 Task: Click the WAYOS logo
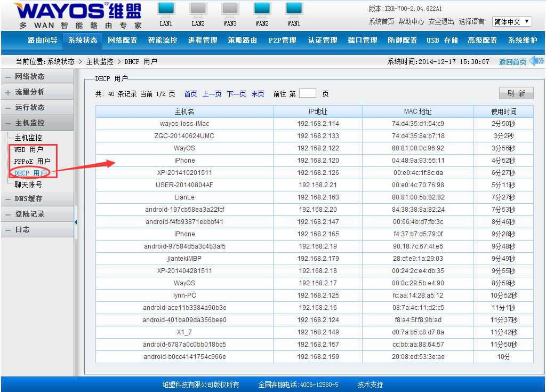(78, 15)
